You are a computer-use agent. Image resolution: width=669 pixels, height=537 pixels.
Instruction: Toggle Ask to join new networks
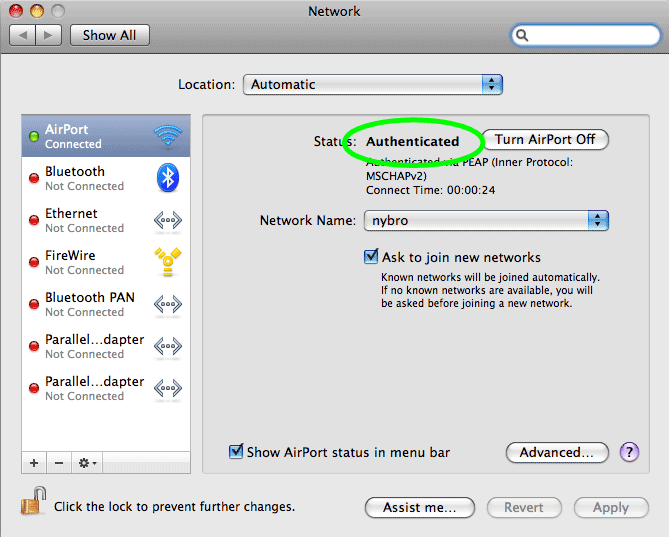[371, 257]
